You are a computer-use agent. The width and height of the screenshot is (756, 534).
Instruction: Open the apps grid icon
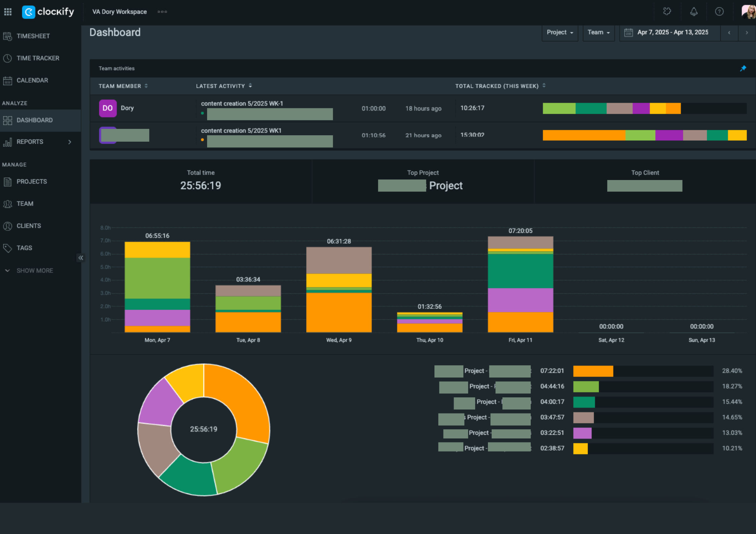8,12
